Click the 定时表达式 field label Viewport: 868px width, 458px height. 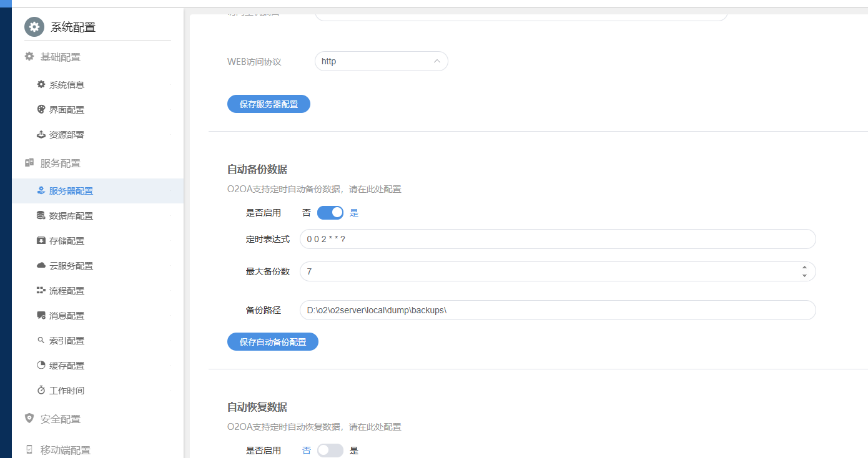[268, 239]
